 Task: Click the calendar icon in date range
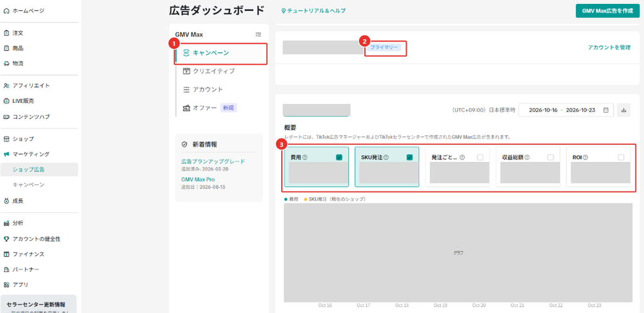click(x=606, y=110)
